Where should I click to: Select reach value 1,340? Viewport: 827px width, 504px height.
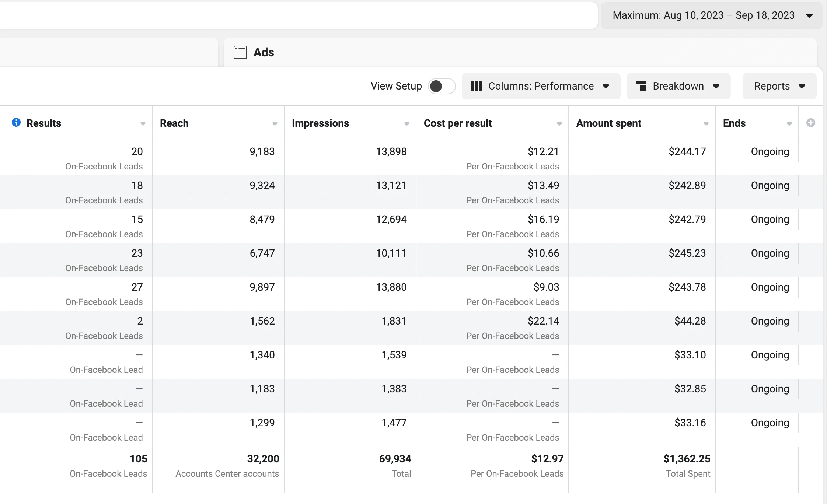[x=262, y=355]
